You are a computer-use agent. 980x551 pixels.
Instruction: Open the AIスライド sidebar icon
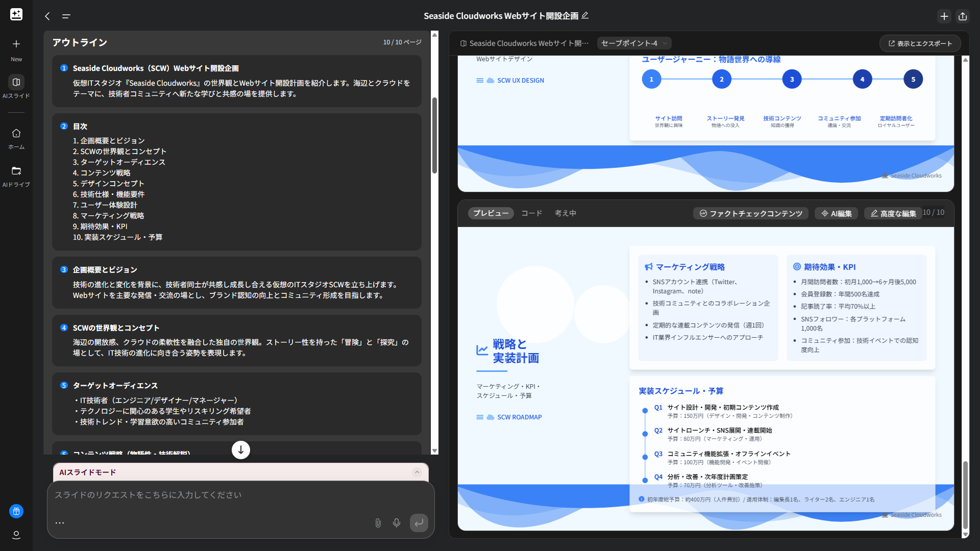tap(16, 82)
